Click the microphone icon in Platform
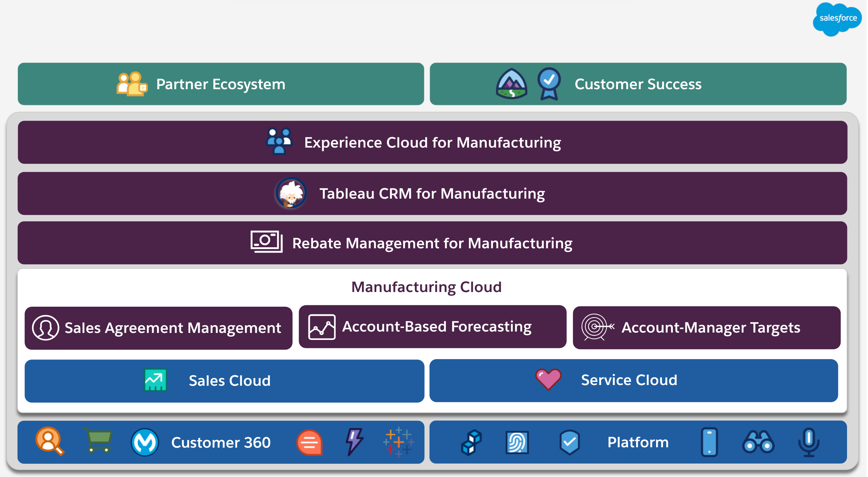Screen dimensions: 868x477 tap(809, 442)
